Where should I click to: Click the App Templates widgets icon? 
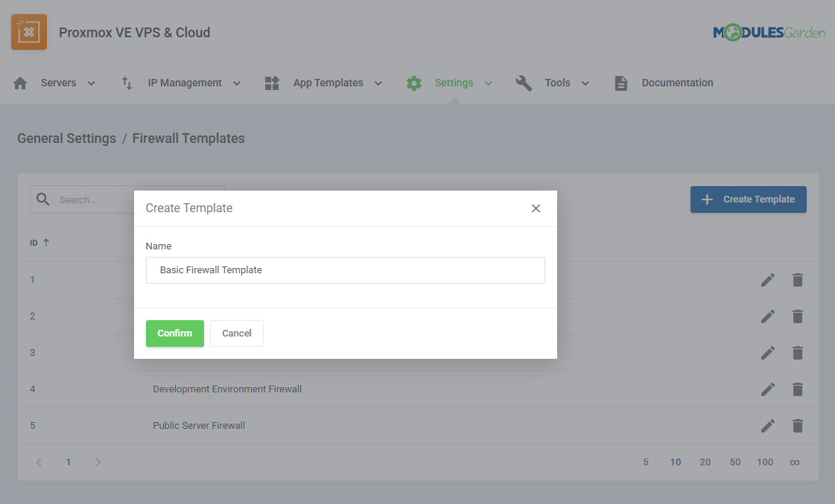(272, 83)
